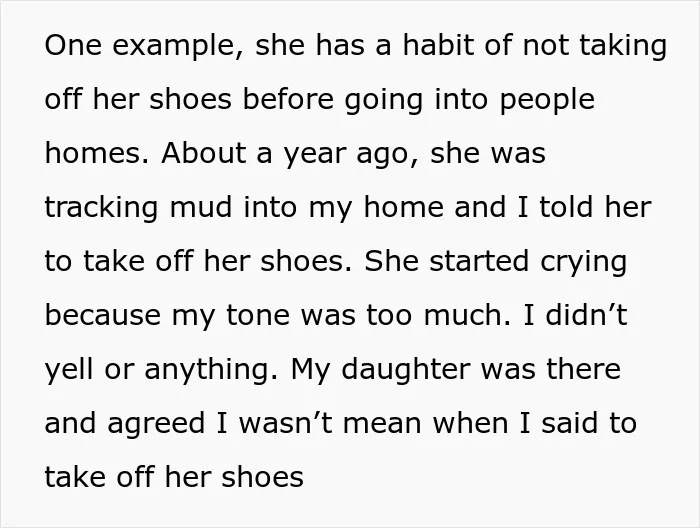Click the word "About"
This screenshot has width=700, height=528.
pos(203,153)
